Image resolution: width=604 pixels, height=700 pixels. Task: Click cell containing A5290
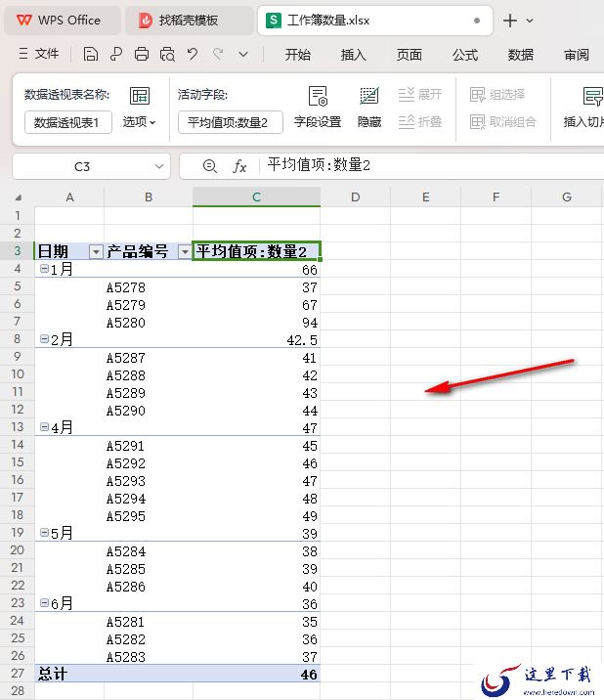click(149, 411)
